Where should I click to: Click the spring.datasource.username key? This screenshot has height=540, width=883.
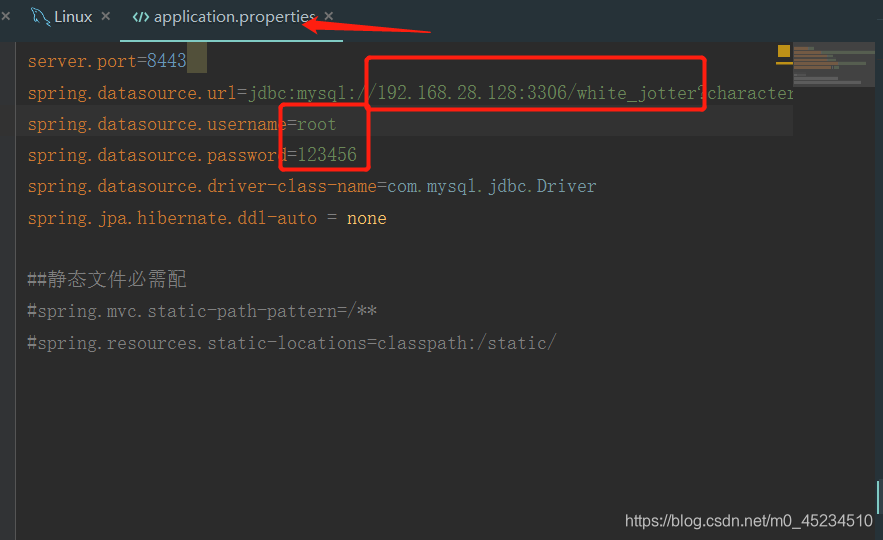click(157, 124)
